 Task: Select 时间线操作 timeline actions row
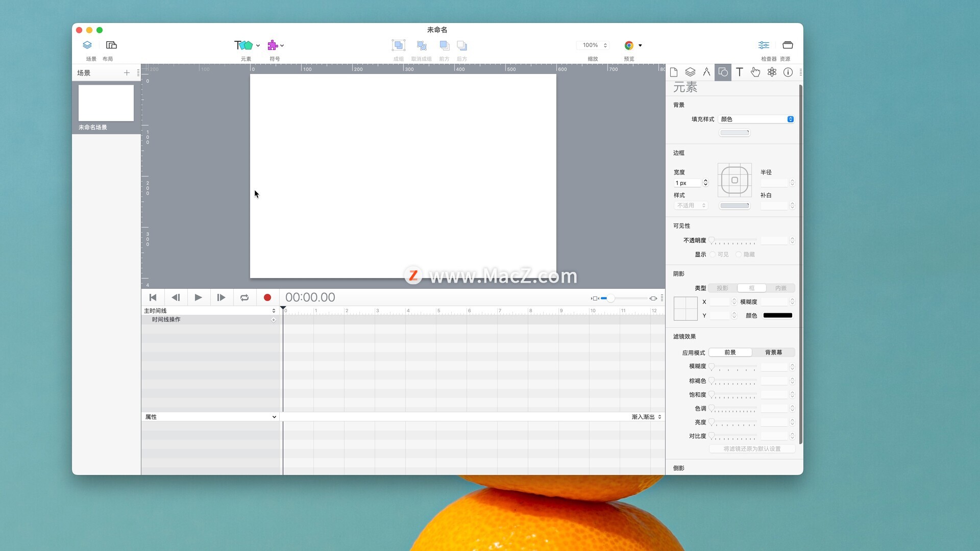pos(210,320)
